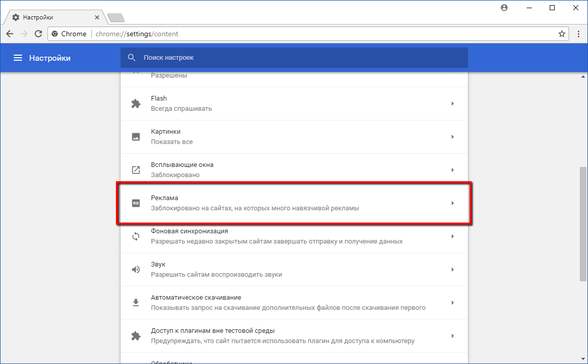The height and width of the screenshot is (364, 588).
Task: Minimize the Chrome window
Action: [529, 8]
